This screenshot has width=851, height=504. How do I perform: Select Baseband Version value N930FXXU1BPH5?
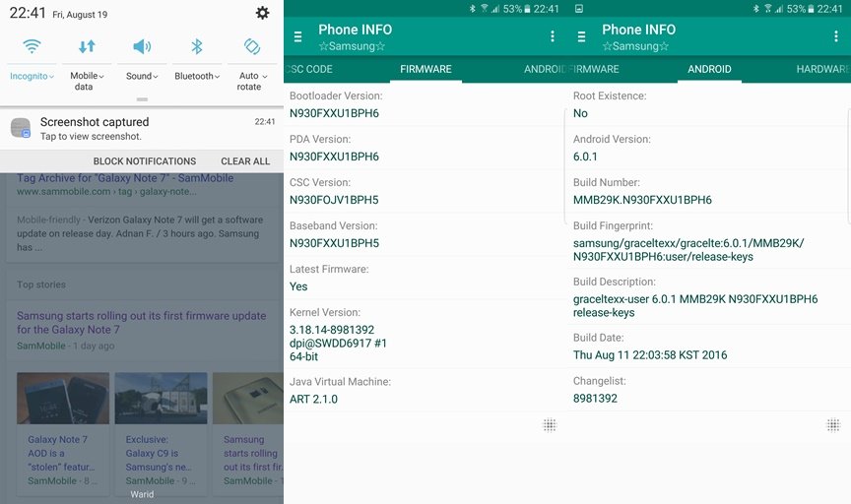tap(334, 243)
